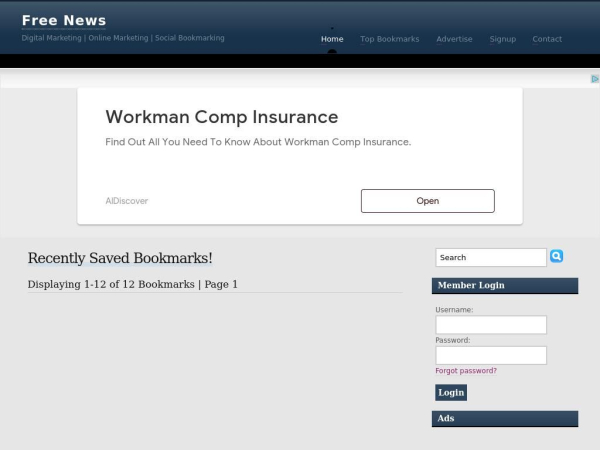Click into the Password field

click(490, 355)
